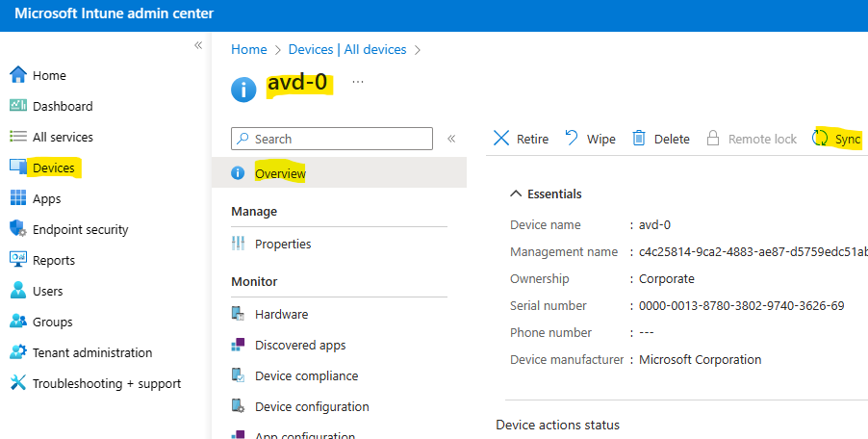This screenshot has height=439, width=868.
Task: Click the Wipe undo-arrow icon
Action: pos(572,138)
